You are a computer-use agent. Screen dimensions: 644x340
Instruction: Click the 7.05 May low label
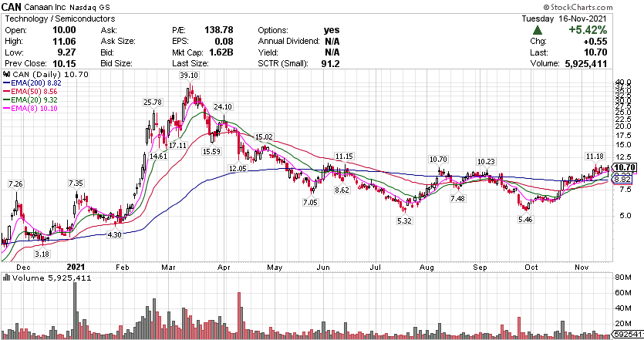(x=311, y=203)
